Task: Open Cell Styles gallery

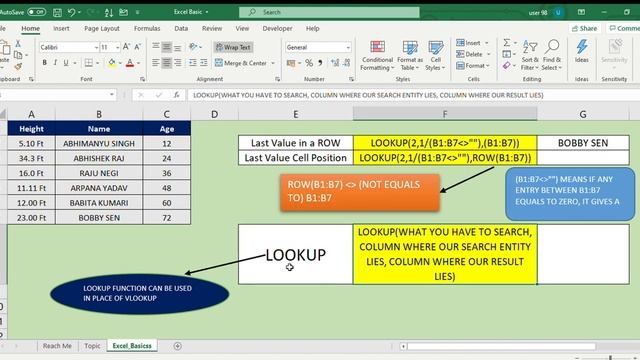Action: point(435,56)
